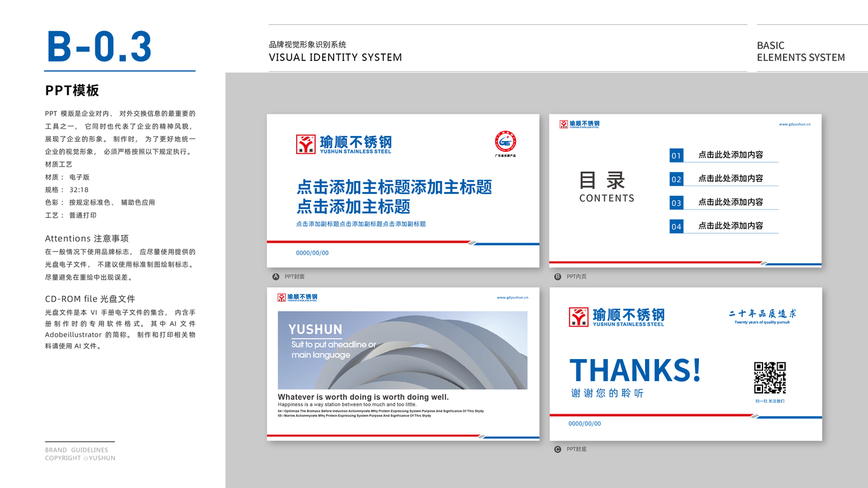Click the THANKS! headline
Viewport: 868px width, 488px height.
635,370
